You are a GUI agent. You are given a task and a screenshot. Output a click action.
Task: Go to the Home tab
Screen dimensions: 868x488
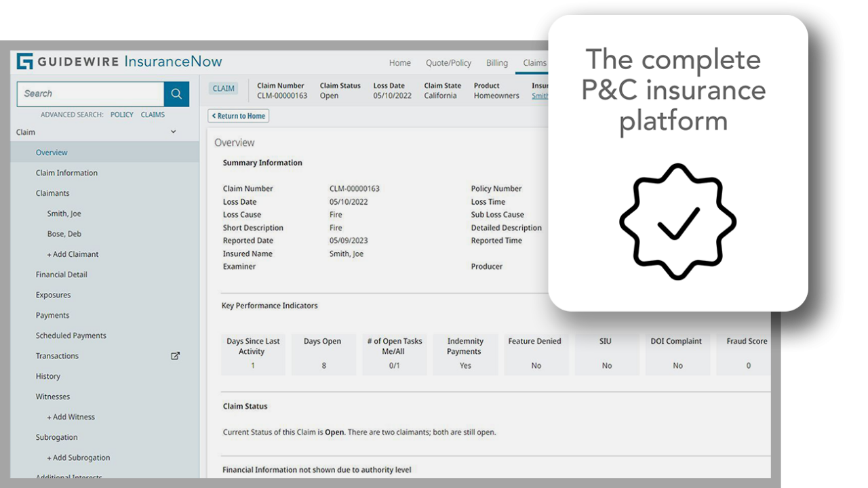(400, 63)
